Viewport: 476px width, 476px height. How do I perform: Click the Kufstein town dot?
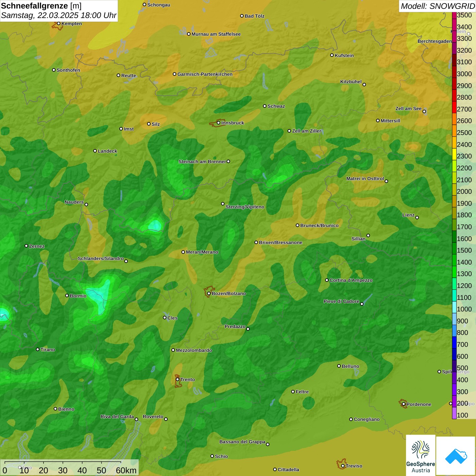point(332,55)
